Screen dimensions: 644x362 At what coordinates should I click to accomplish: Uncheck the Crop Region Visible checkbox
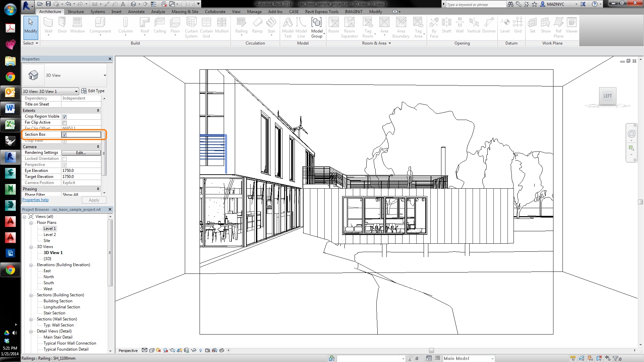pos(65,117)
